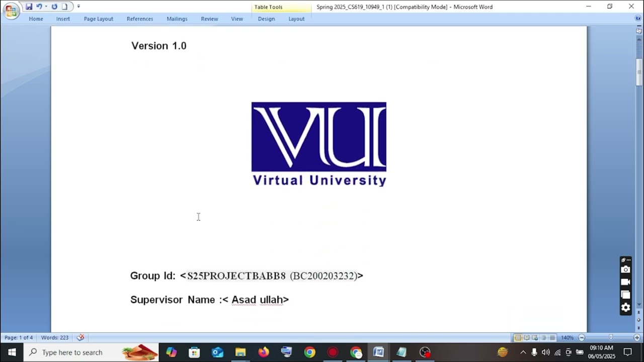Screen dimensions: 644x362
Task: Click the zoom slider handle
Action: [x=611, y=338]
